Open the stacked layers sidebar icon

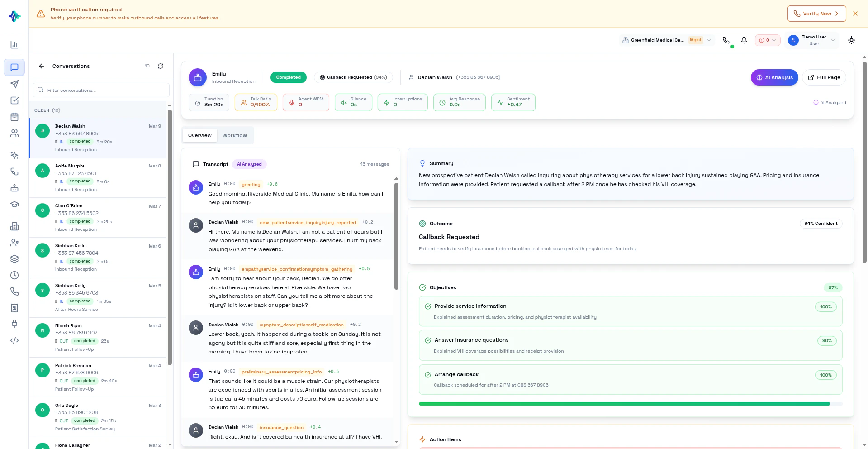14,259
